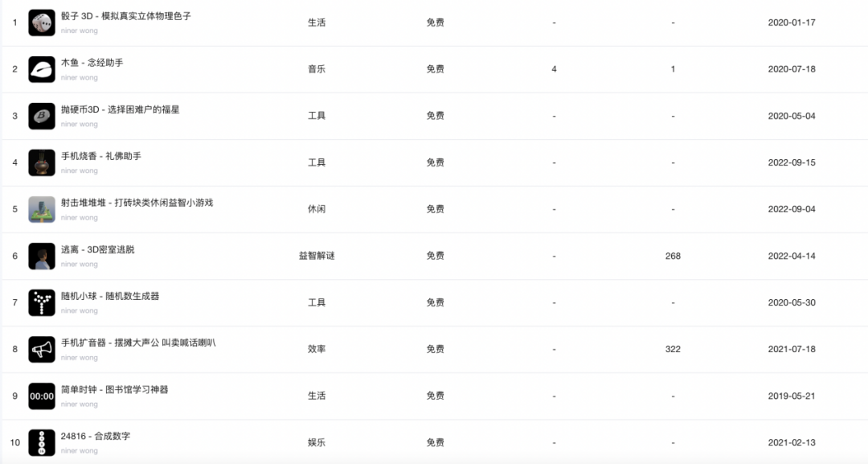Open the 木鱼 - 念经助手 title link
The width and height of the screenshot is (868, 464).
pyautogui.click(x=92, y=63)
